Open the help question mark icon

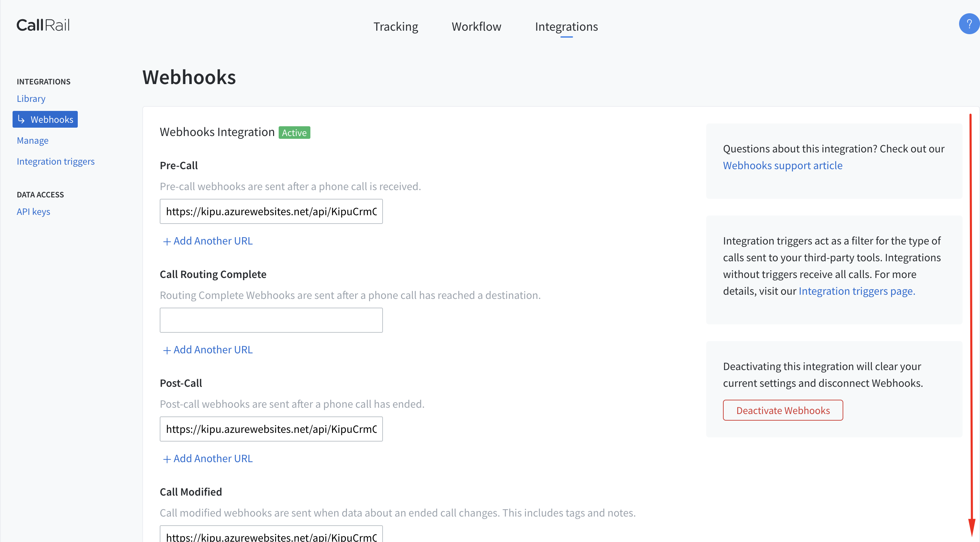coord(968,24)
